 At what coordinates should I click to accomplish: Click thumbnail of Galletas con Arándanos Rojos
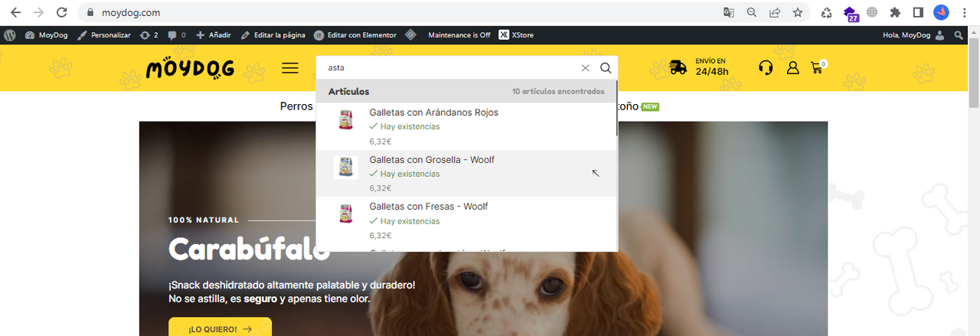click(x=345, y=120)
